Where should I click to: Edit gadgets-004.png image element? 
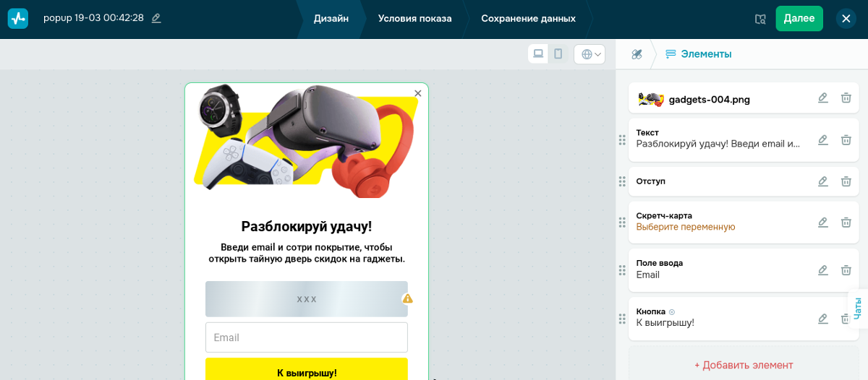(x=822, y=98)
